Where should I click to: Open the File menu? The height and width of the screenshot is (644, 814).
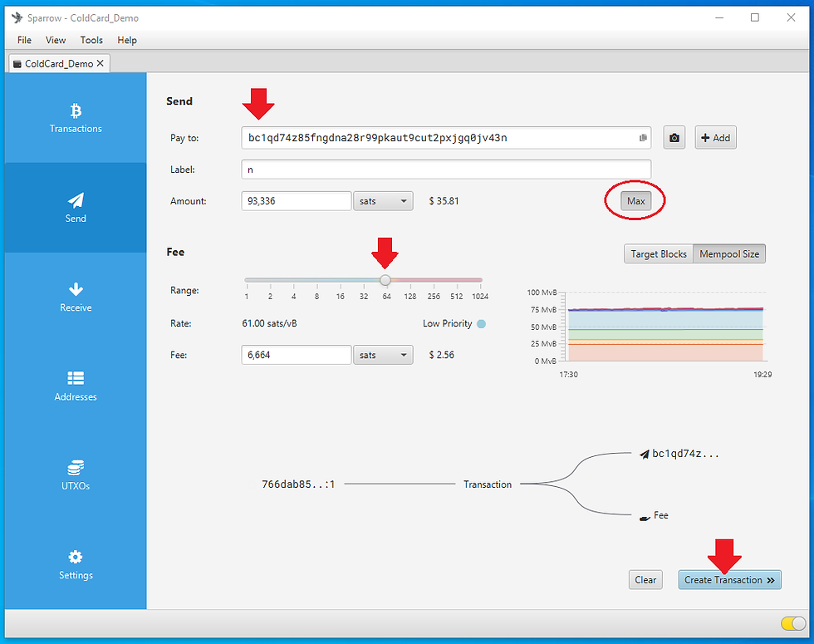pyautogui.click(x=24, y=40)
